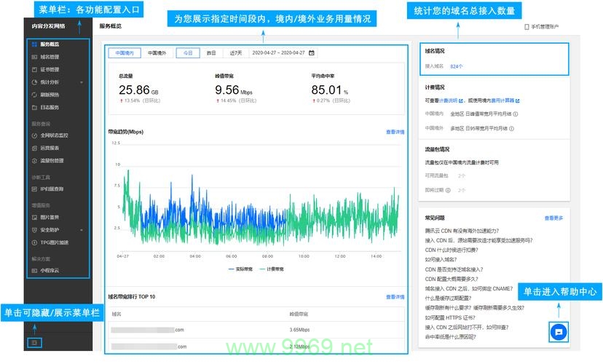603x364 pixels.
Task: Open FAQ 命中率低是什么原因呢
Action: click(450, 337)
